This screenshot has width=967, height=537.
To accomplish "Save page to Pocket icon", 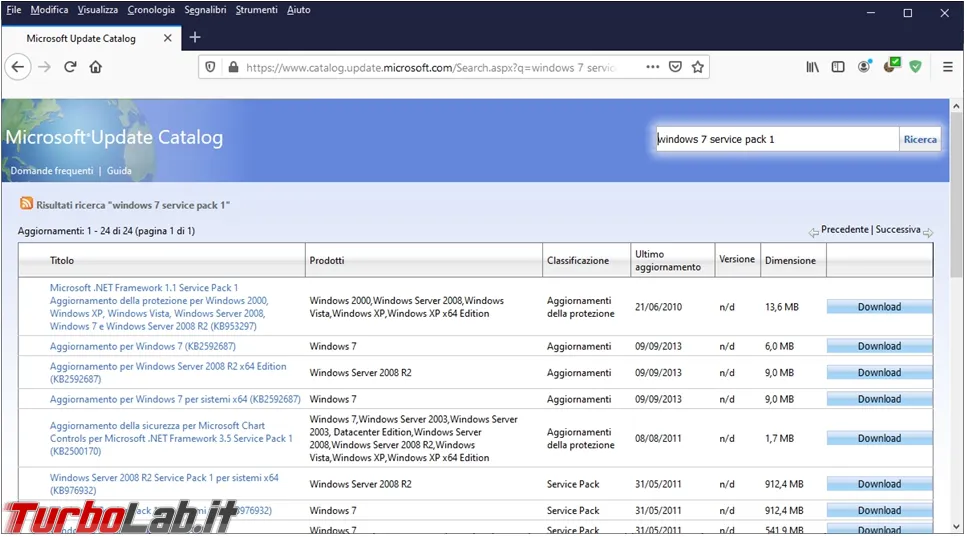I will point(675,67).
